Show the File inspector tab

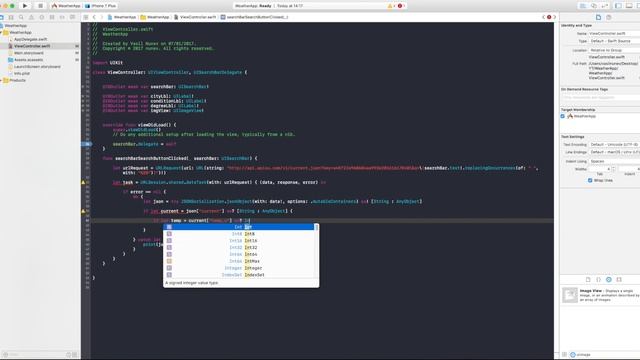point(598,17)
